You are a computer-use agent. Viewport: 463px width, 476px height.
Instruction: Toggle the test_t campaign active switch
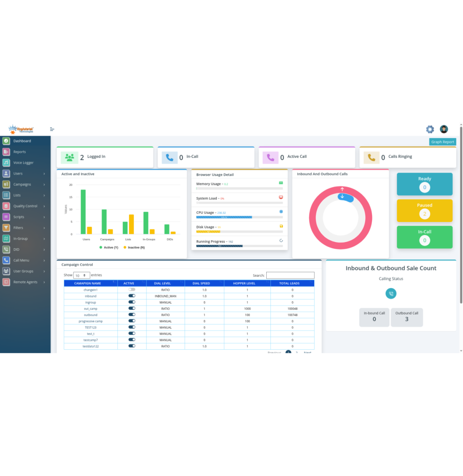tap(132, 333)
